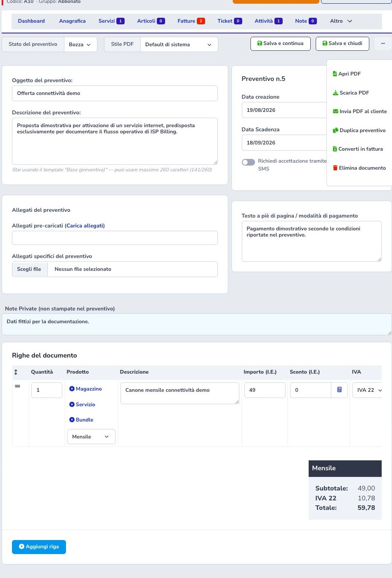Click the Allegati pre-caricati field
The width and height of the screenshot is (392, 578).
pos(115,238)
